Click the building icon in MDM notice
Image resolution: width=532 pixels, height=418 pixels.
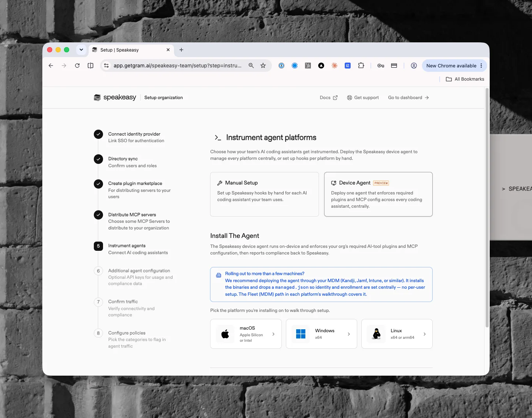click(219, 275)
